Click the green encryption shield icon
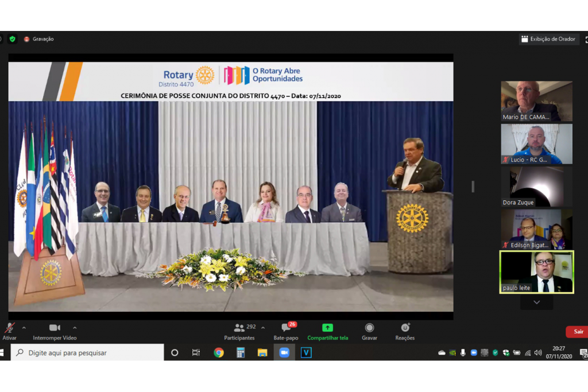Viewport: 588px width, 392px height. click(13, 39)
